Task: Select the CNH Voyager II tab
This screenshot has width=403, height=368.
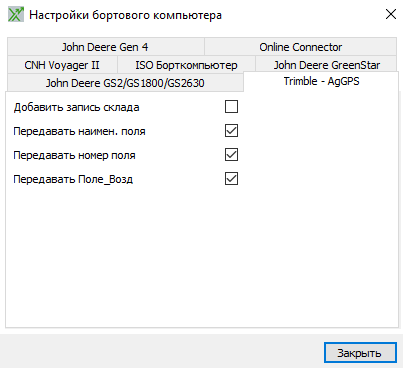Action: click(x=62, y=65)
